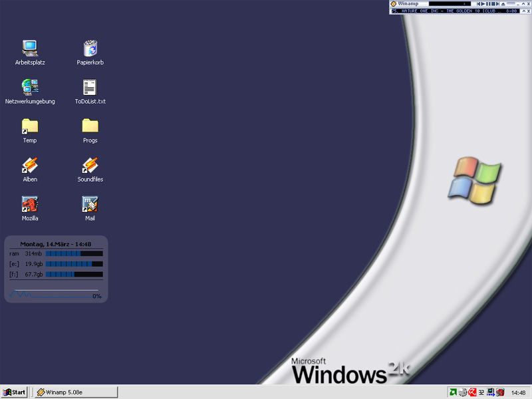Select the Netzwerkumgebung icon

pyautogui.click(x=30, y=92)
